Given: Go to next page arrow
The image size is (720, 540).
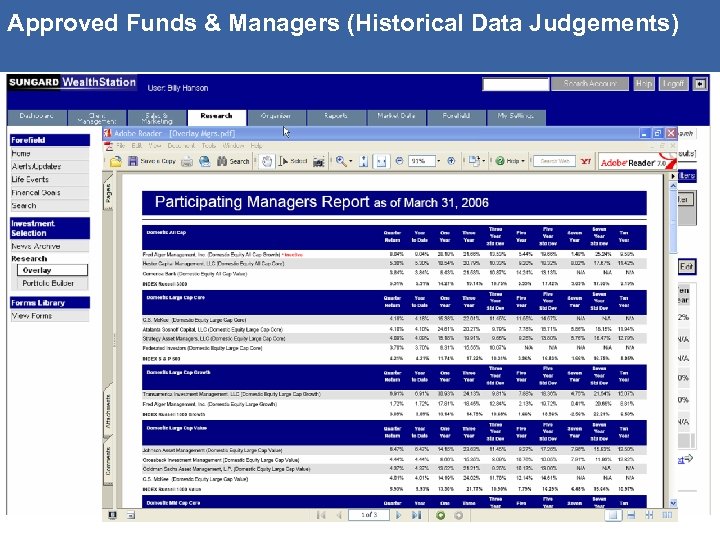Looking at the screenshot, I should (x=399, y=515).
